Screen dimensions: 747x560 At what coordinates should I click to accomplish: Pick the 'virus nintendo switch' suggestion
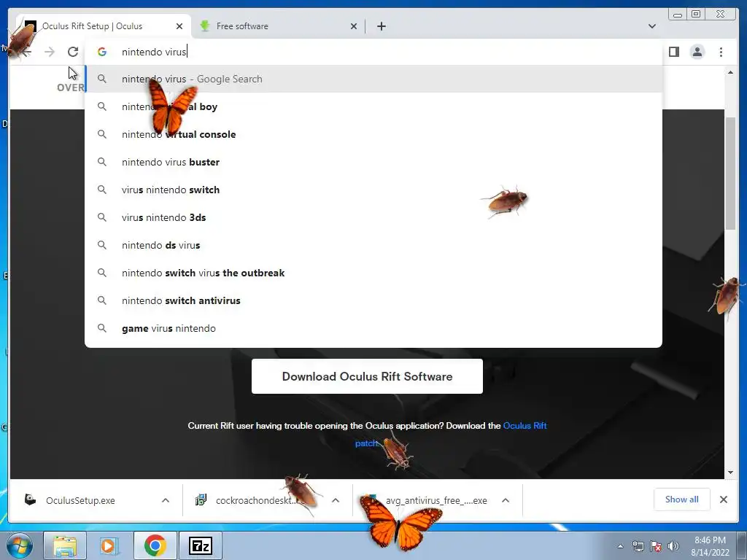click(373, 190)
